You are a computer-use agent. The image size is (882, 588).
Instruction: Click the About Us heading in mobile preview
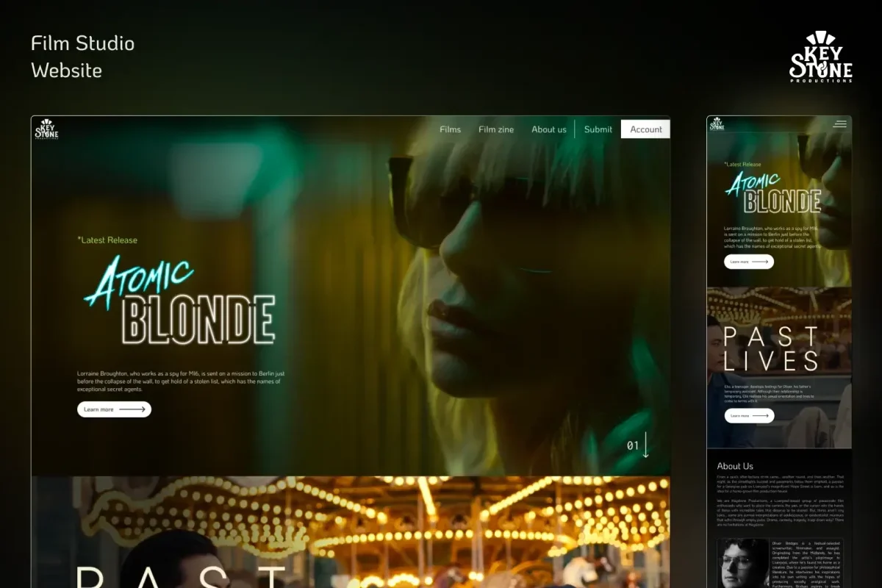click(735, 466)
